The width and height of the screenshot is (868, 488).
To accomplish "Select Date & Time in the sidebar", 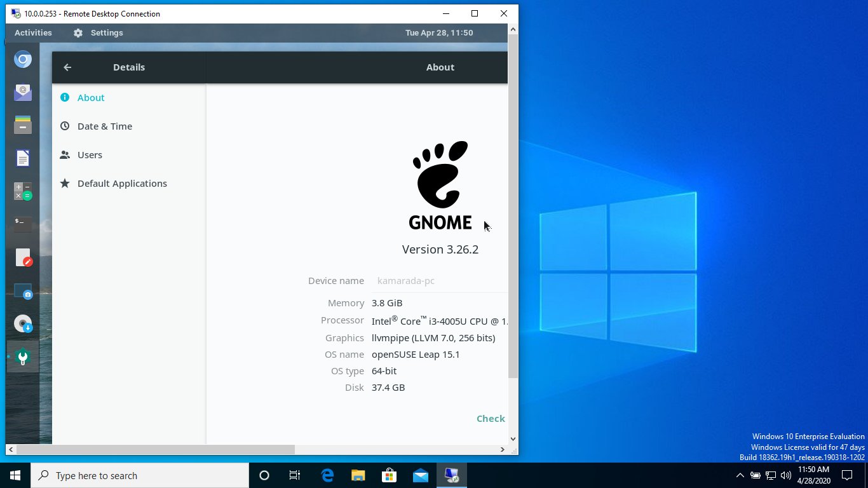I will (104, 126).
